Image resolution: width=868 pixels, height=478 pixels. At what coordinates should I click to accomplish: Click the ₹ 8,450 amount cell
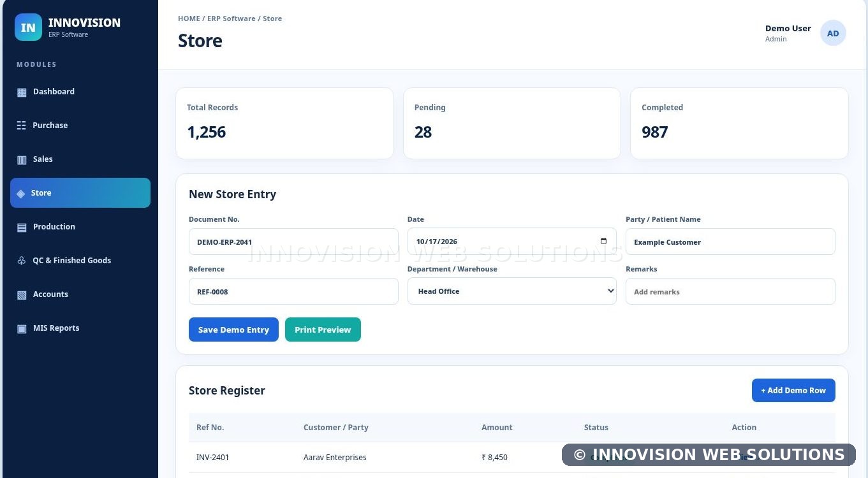[x=495, y=458]
